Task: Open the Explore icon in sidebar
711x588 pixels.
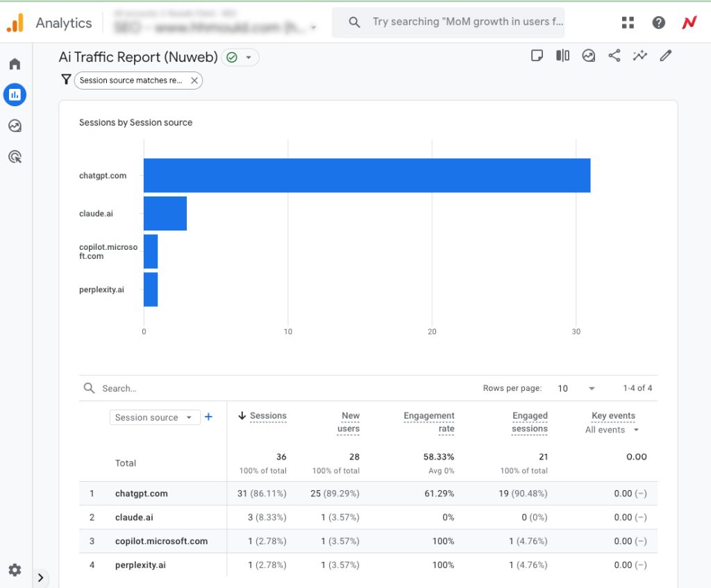Action: (15, 126)
